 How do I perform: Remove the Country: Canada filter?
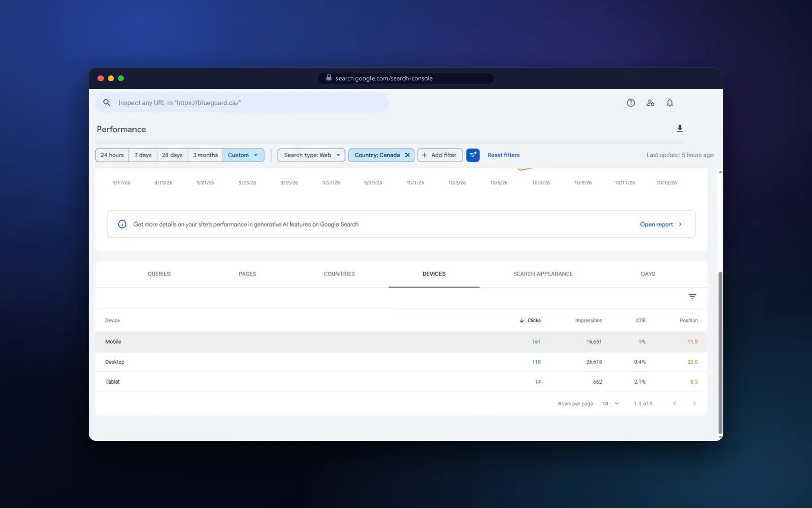coord(407,155)
